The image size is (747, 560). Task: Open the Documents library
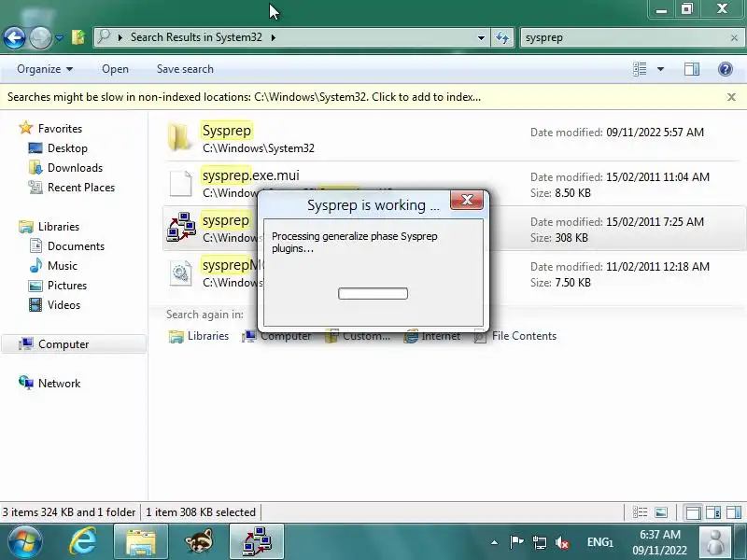click(76, 246)
